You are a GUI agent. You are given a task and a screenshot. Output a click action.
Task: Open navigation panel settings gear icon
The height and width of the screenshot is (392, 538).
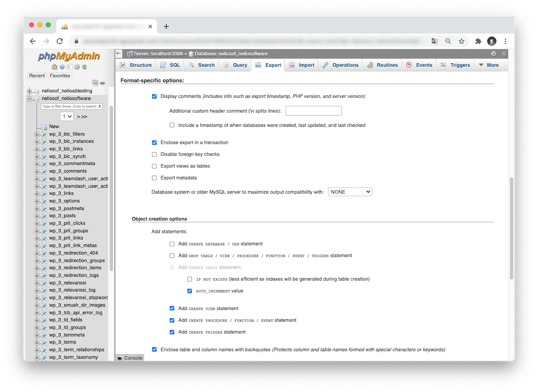coord(77,67)
